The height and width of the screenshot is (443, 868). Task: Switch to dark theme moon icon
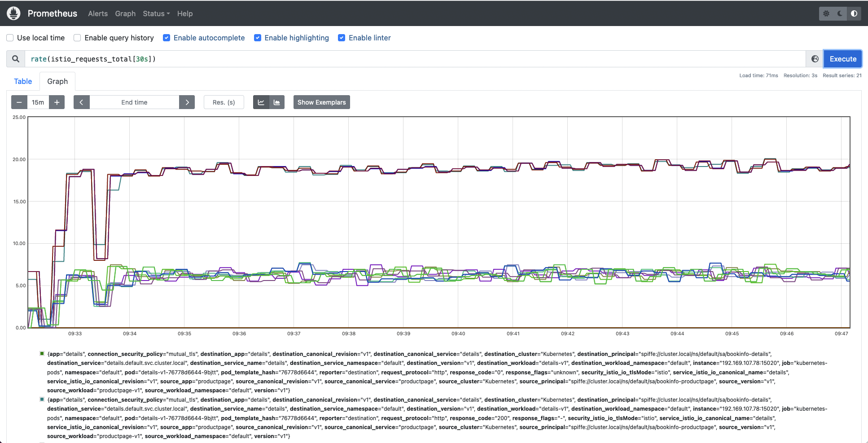click(x=840, y=13)
